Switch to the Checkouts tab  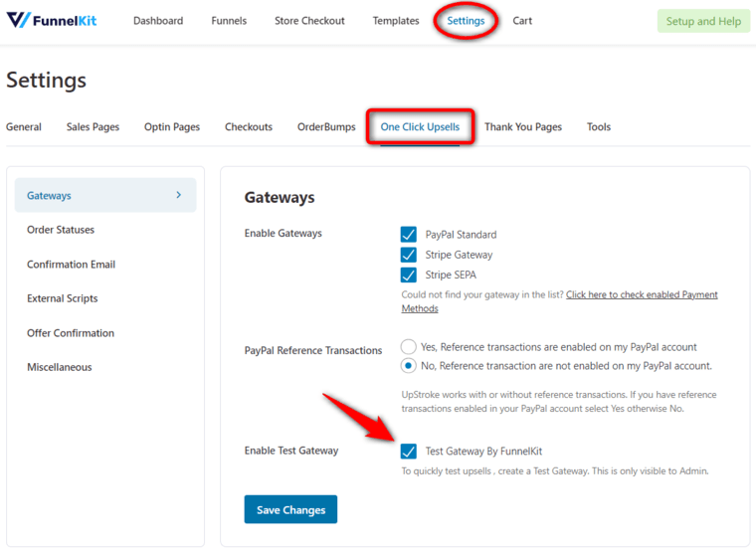[x=249, y=126]
